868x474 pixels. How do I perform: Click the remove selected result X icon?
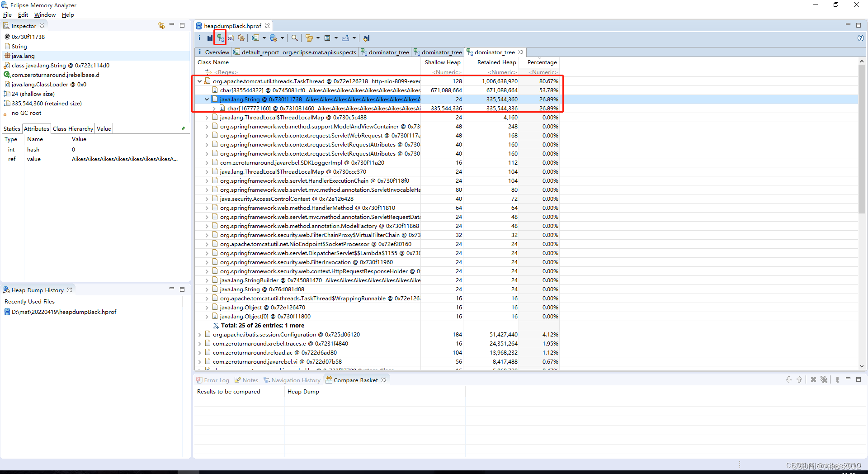pos(813,379)
